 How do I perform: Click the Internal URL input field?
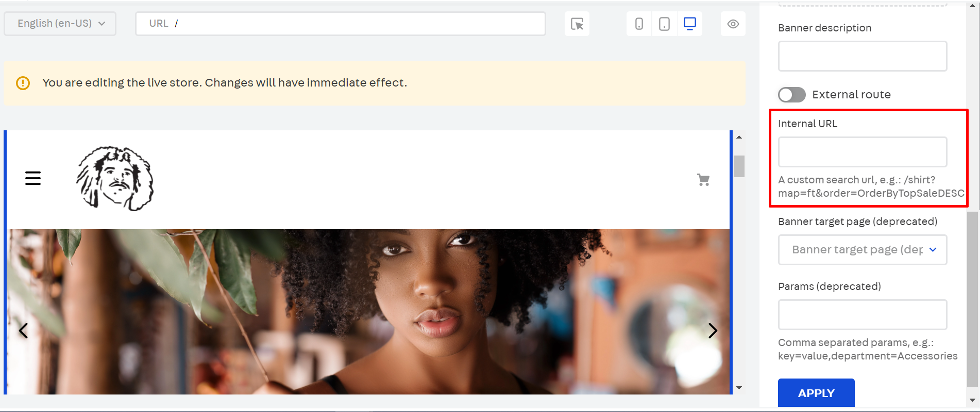[862, 152]
